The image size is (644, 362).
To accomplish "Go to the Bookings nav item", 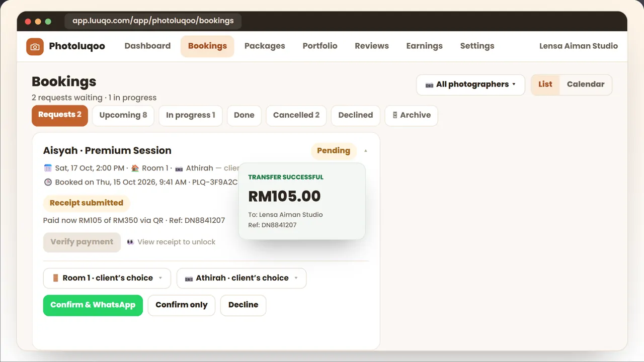I will 207,46.
